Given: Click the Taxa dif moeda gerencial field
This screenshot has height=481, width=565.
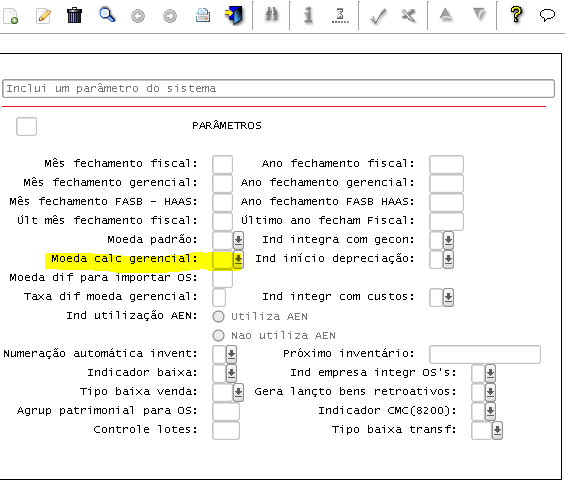Looking at the screenshot, I should click(x=219, y=298).
